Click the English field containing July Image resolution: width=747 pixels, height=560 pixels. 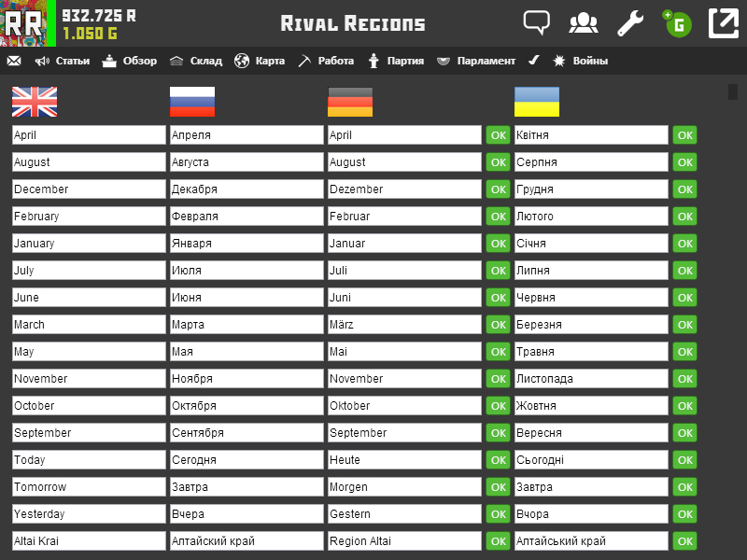[89, 271]
